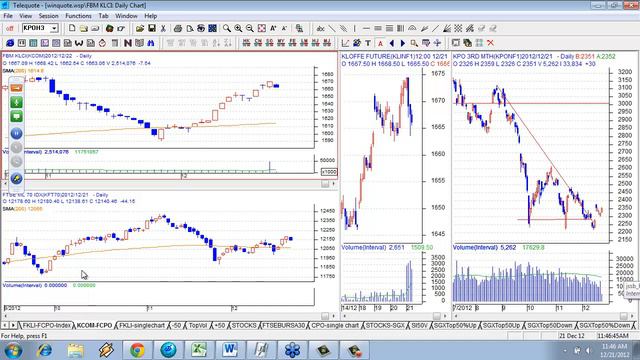Click the bold N icon in second toolbar

[x=128, y=42]
